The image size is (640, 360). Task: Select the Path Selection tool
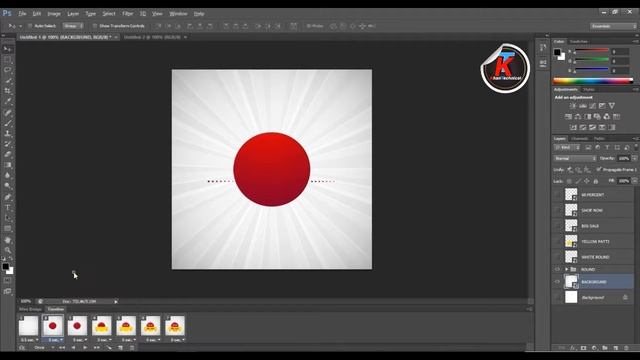click(x=7, y=218)
